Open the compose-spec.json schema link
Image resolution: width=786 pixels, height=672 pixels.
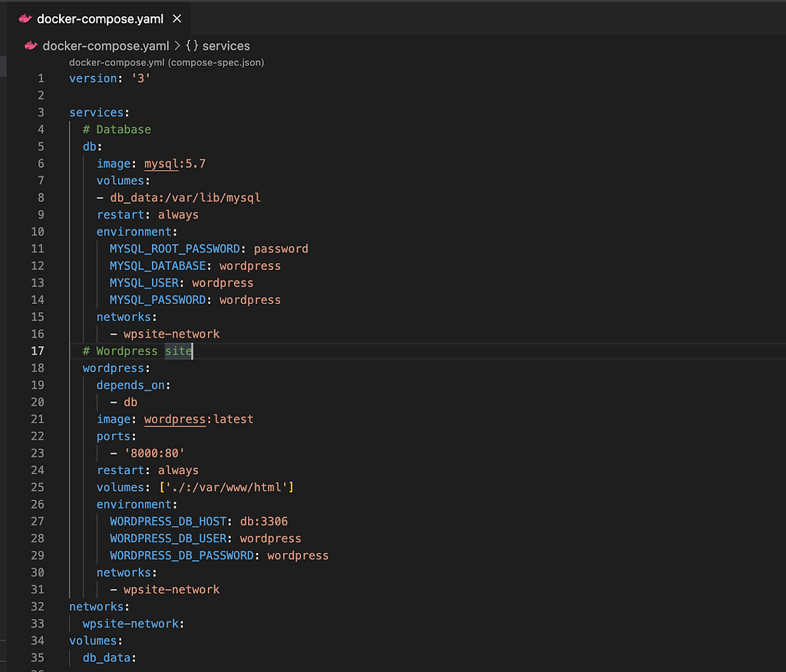(167, 63)
